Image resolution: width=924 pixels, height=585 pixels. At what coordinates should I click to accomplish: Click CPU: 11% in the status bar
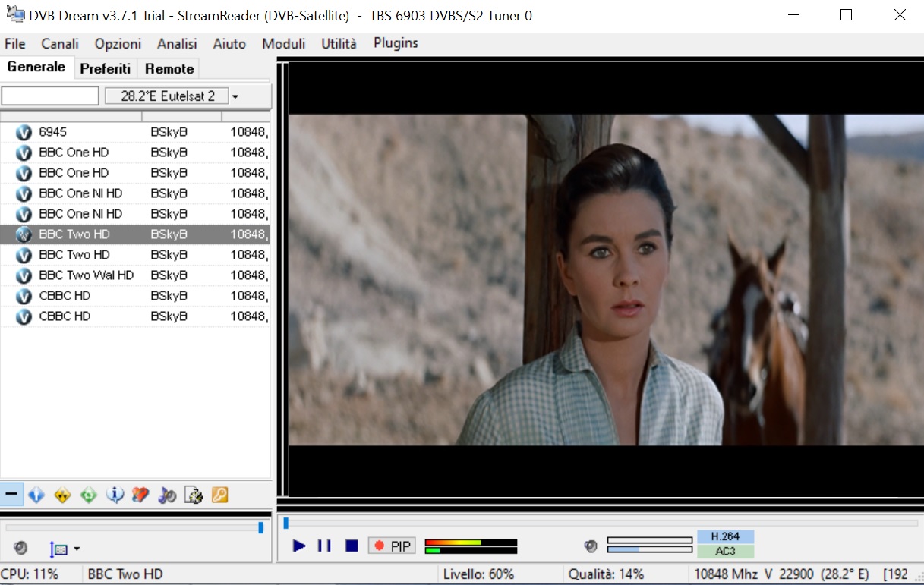click(x=30, y=574)
